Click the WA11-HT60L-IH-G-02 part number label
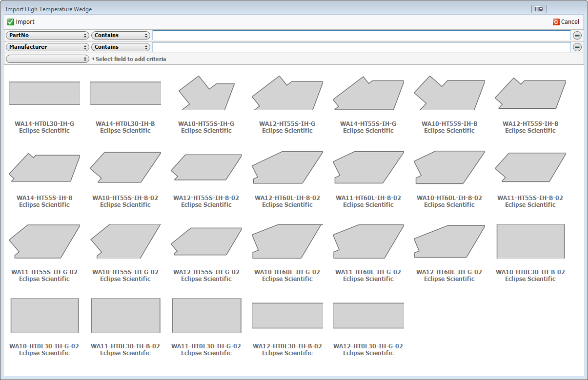The height and width of the screenshot is (380, 588). point(368,272)
